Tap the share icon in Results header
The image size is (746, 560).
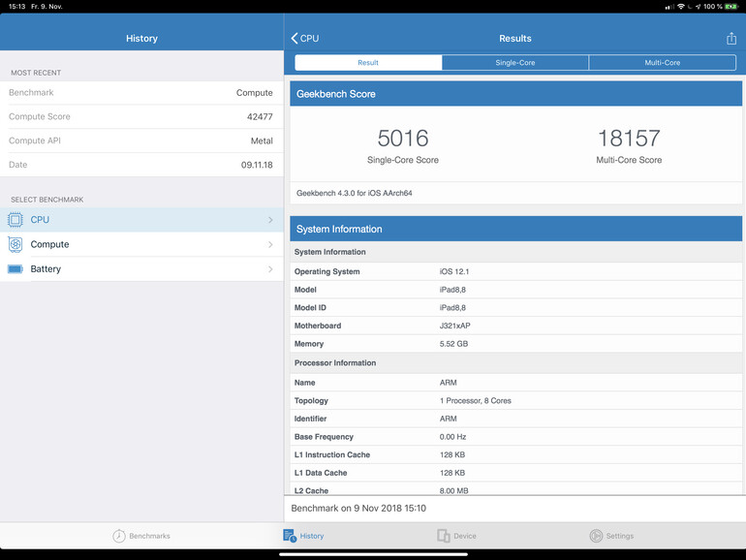pyautogui.click(x=731, y=39)
